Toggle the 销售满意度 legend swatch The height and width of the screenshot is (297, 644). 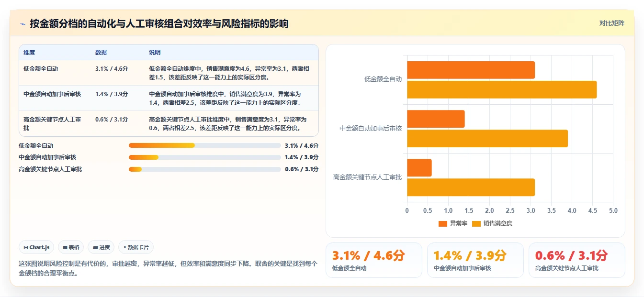click(476, 223)
